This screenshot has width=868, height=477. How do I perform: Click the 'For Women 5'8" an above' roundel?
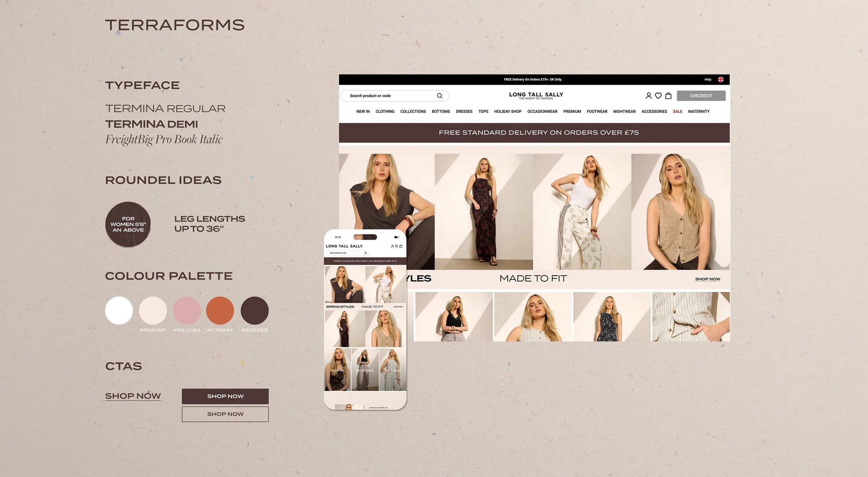click(x=128, y=224)
